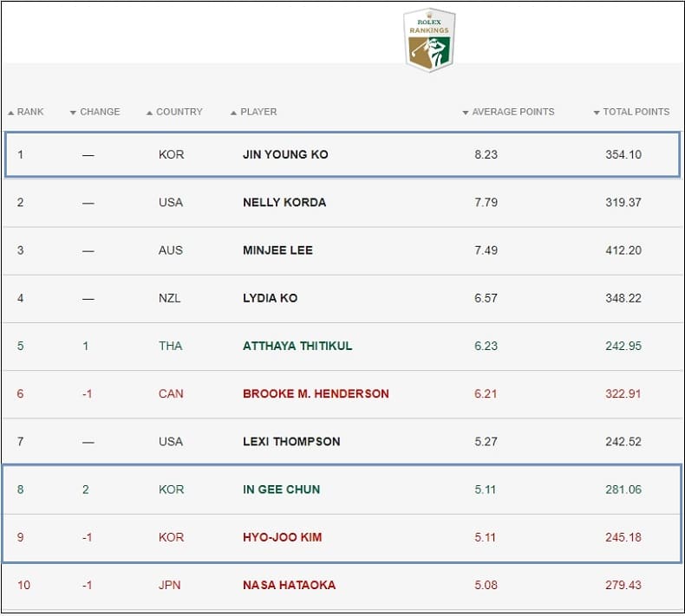Select total points 245.18
This screenshot has width=685, height=616.
[x=623, y=537]
